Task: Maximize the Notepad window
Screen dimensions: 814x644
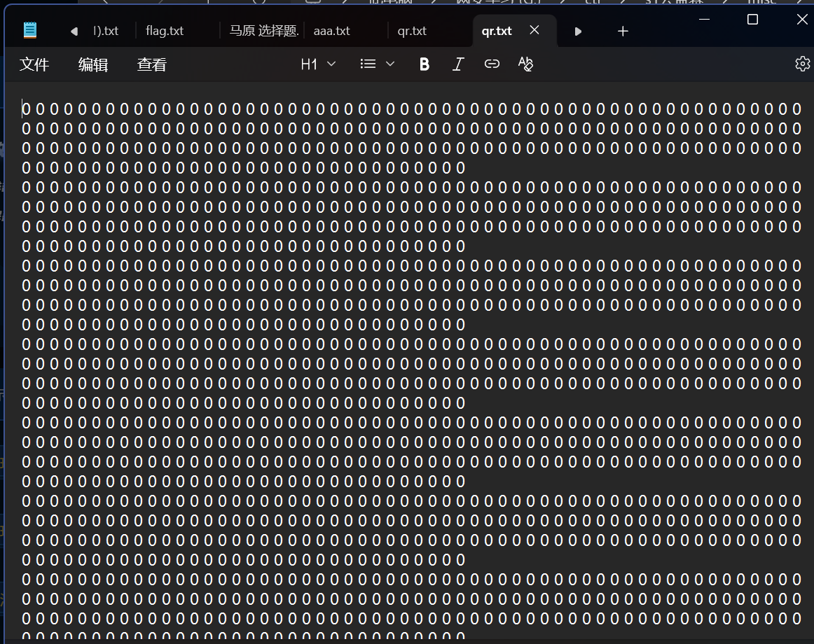Action: pos(752,20)
